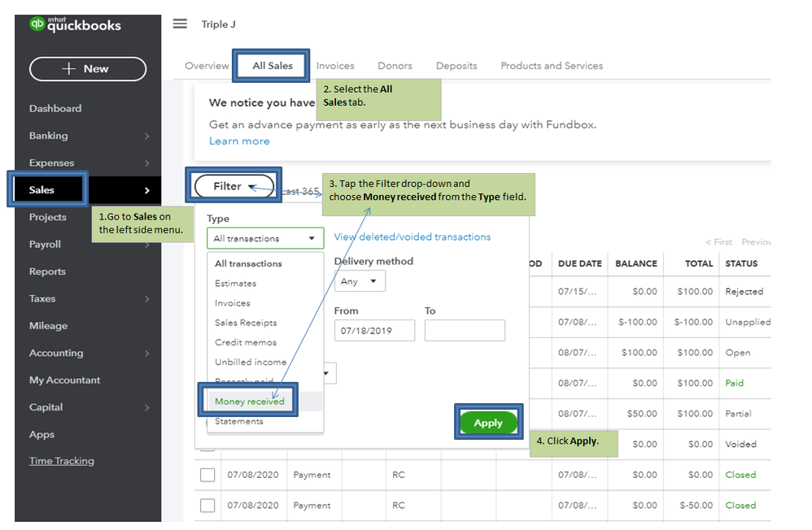The width and height of the screenshot is (812, 530).
Task: Open Projects in the sidebar
Action: (48, 217)
